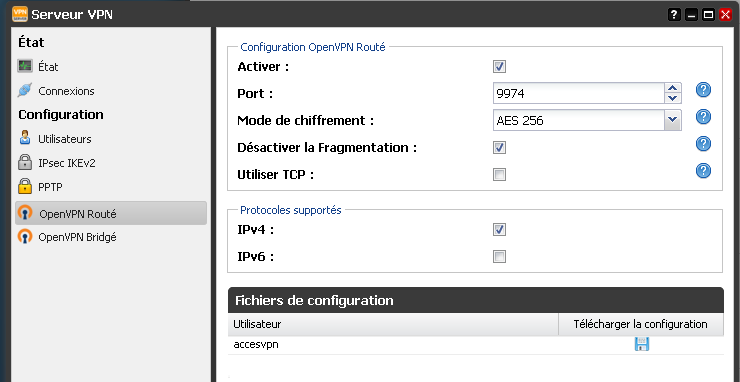Uncheck the Activer checkbox

tap(499, 67)
